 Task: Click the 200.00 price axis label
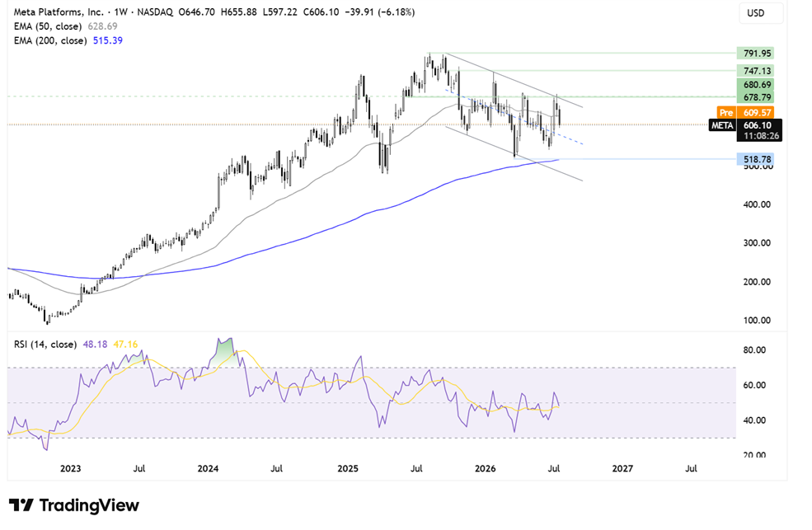point(757,282)
